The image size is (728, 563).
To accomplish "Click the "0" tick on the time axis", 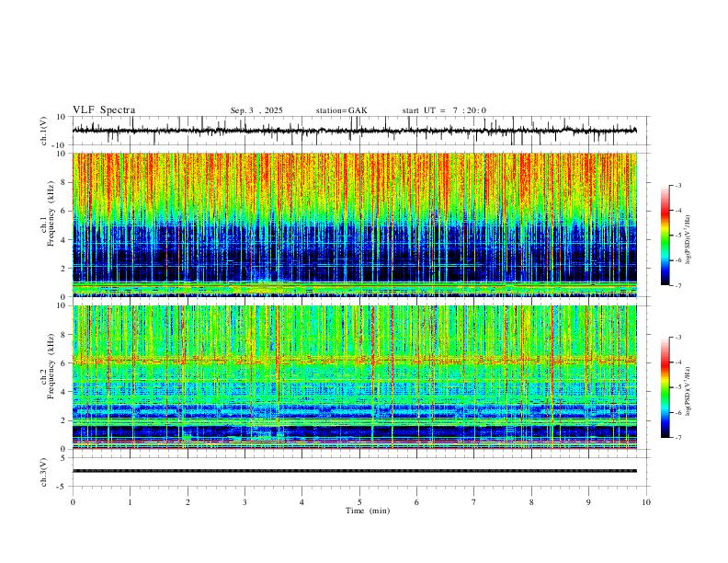I will click(73, 502).
